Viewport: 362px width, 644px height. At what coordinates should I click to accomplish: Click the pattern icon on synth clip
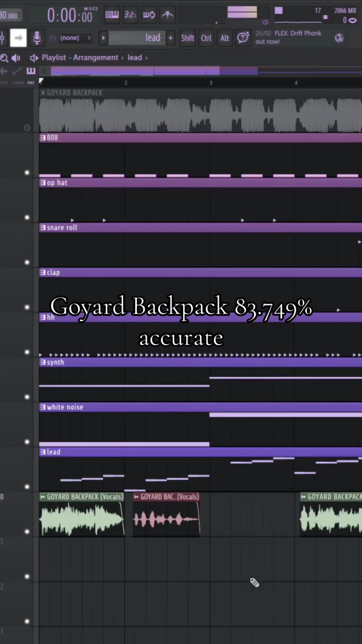pos(43,362)
